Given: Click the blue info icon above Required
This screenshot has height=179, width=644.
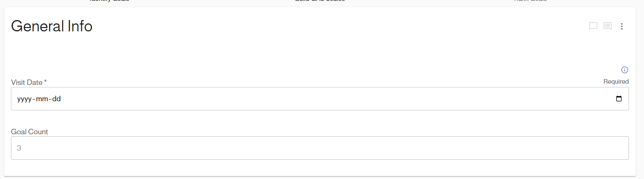Looking at the screenshot, I should (x=625, y=70).
